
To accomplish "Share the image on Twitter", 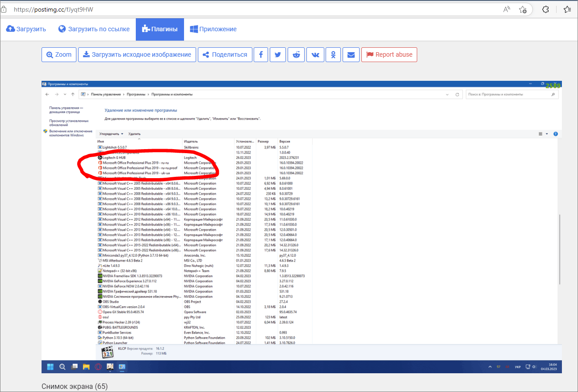I will [278, 54].
